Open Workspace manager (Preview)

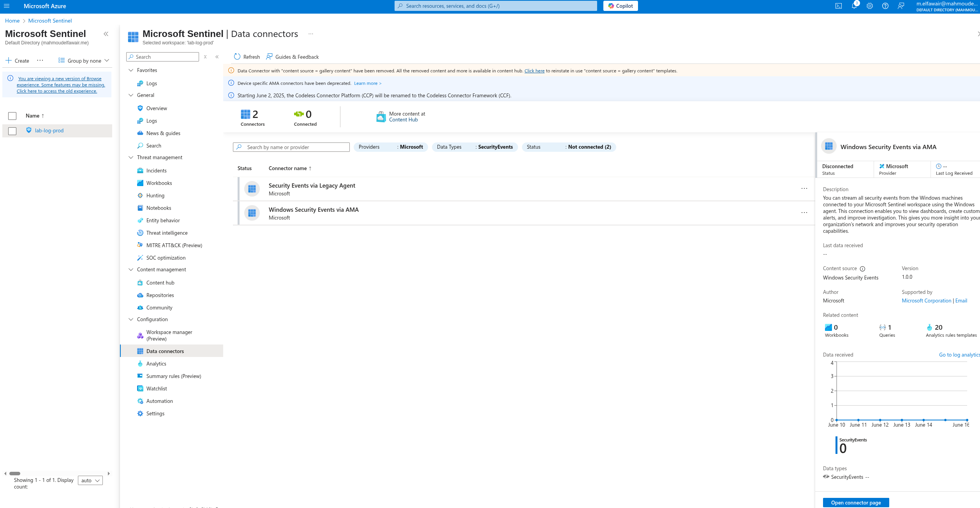[169, 335]
